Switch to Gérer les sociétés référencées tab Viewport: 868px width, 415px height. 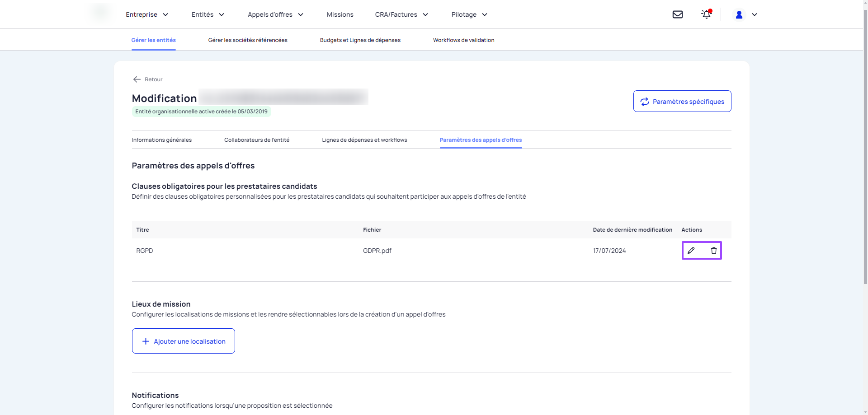click(x=248, y=40)
